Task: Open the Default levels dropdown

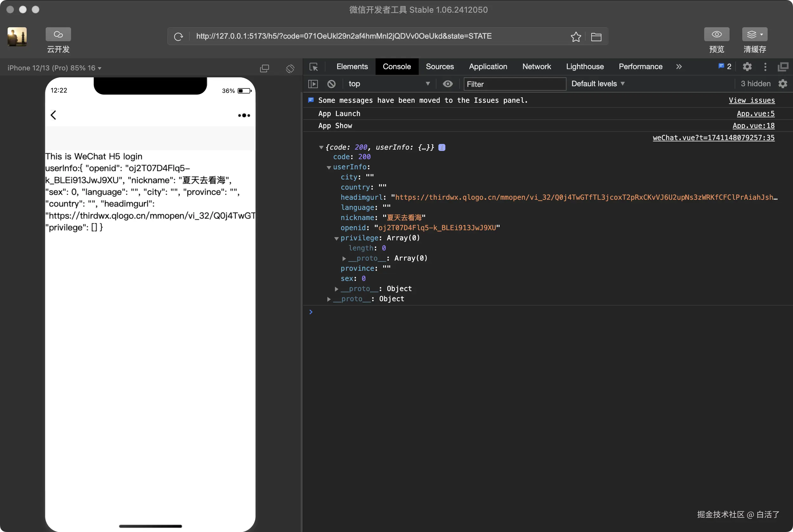Action: tap(598, 84)
